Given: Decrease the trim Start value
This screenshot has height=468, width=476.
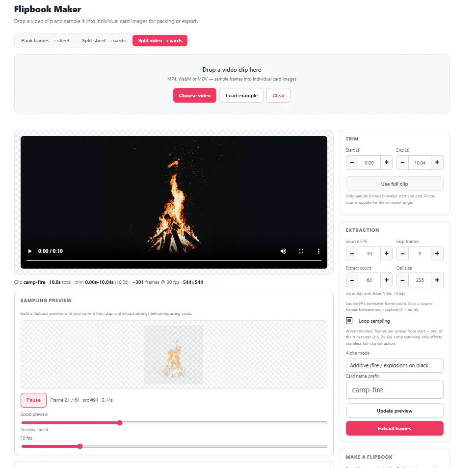Looking at the screenshot, I should tap(352, 163).
